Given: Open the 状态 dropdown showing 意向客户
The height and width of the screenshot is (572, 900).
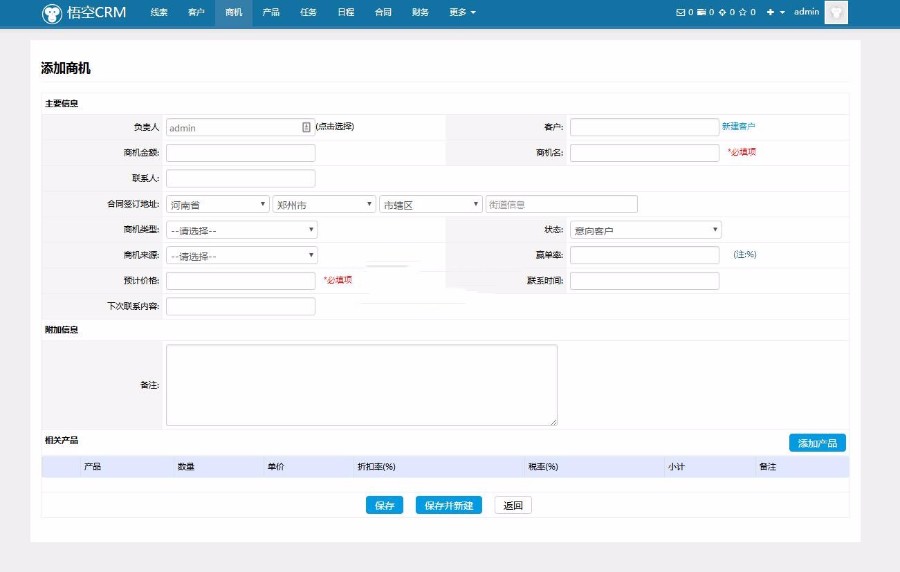Looking at the screenshot, I should coord(646,230).
